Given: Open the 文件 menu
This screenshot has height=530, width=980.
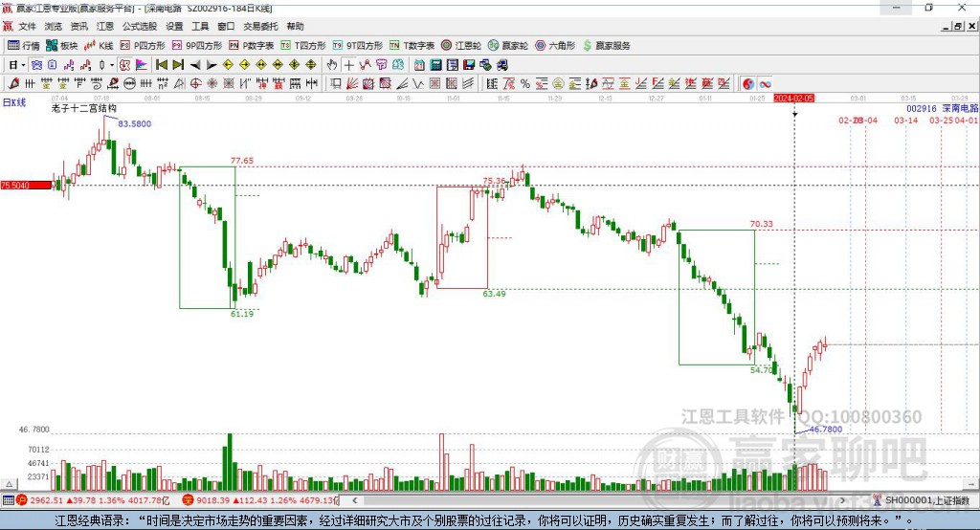Looking at the screenshot, I should point(27,26).
